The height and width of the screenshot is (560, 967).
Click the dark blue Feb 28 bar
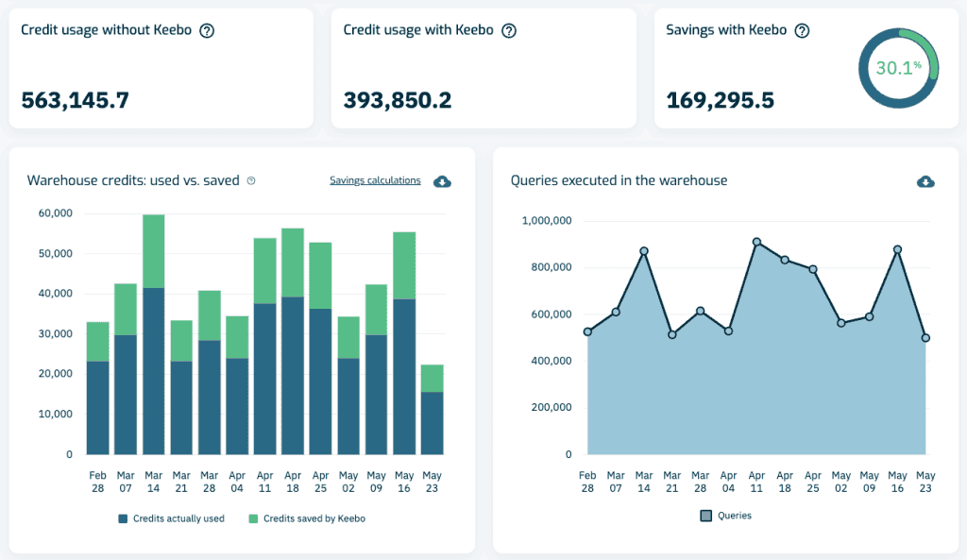97,408
